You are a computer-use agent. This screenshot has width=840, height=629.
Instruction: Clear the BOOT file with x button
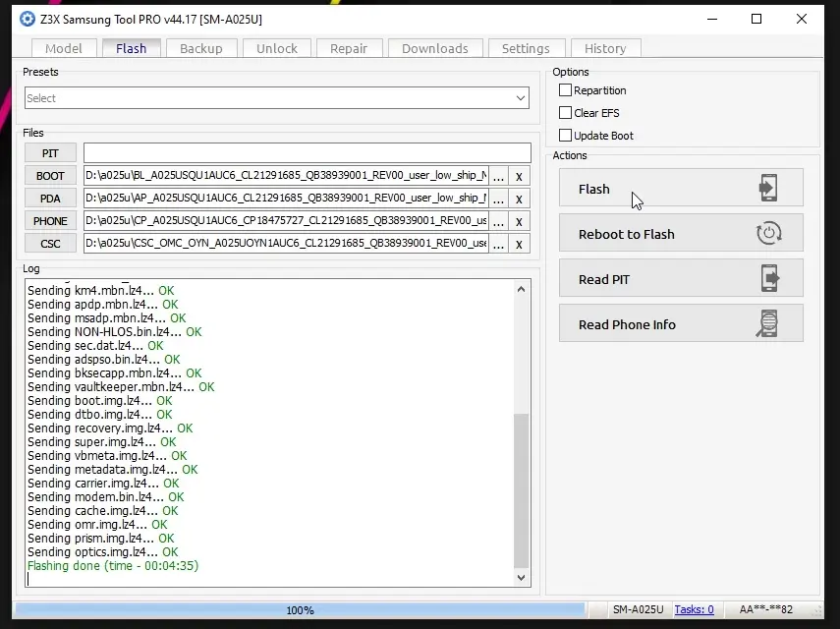519,176
